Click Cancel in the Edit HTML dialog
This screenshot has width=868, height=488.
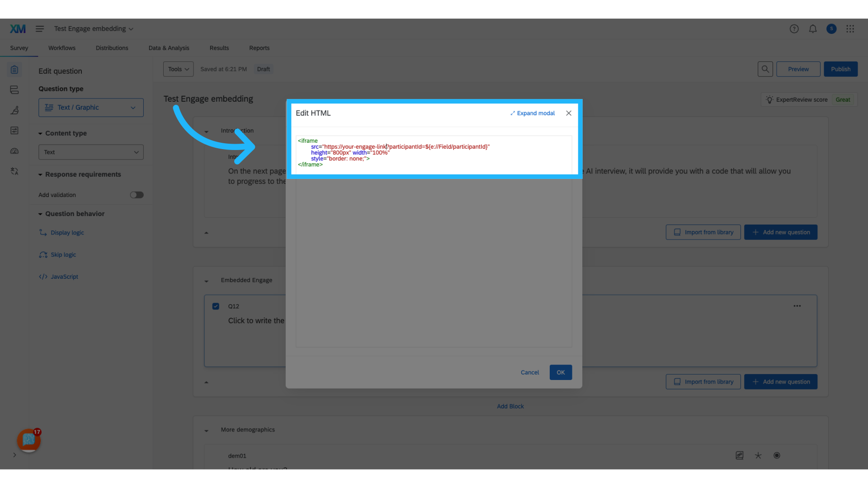(x=530, y=372)
